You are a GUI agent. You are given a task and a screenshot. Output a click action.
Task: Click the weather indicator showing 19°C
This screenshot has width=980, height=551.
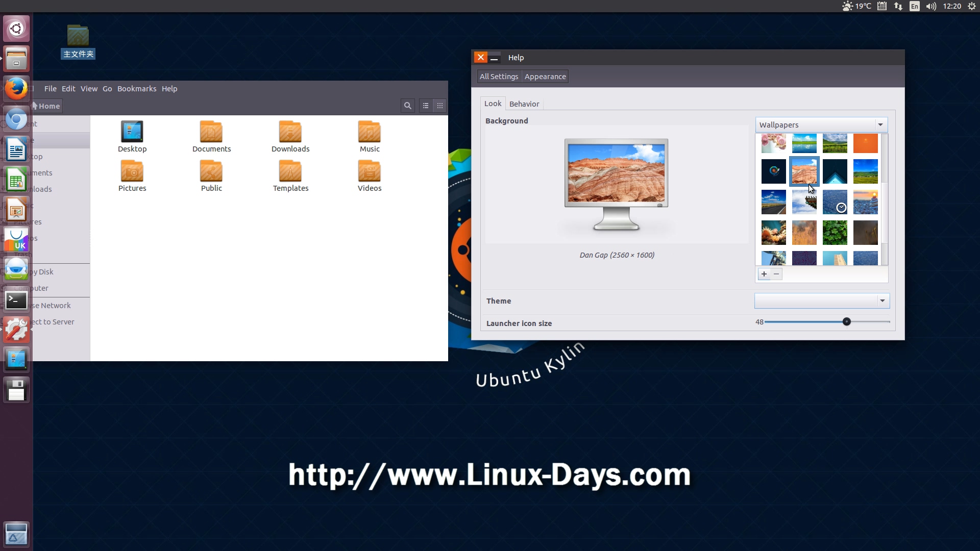click(x=857, y=6)
